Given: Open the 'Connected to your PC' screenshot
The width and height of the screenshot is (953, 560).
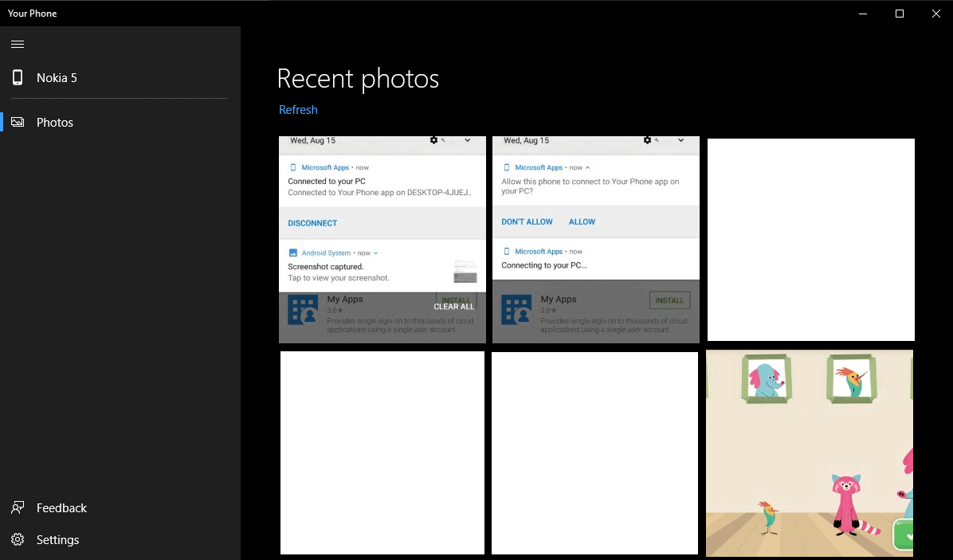Looking at the screenshot, I should point(382,239).
